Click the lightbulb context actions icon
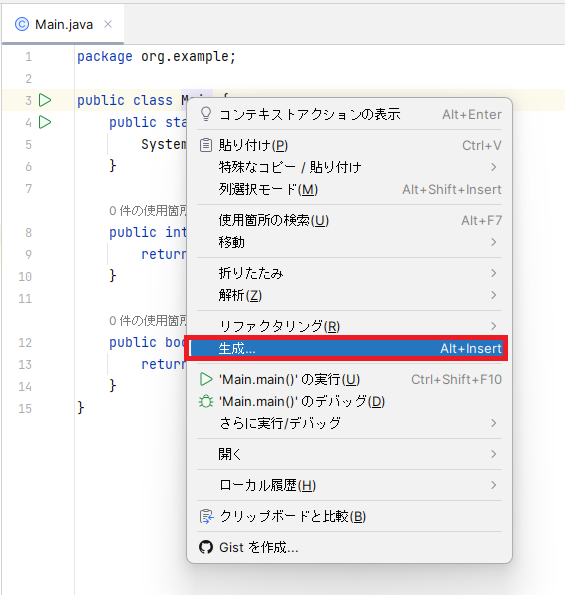The image size is (565, 595). pyautogui.click(x=206, y=114)
